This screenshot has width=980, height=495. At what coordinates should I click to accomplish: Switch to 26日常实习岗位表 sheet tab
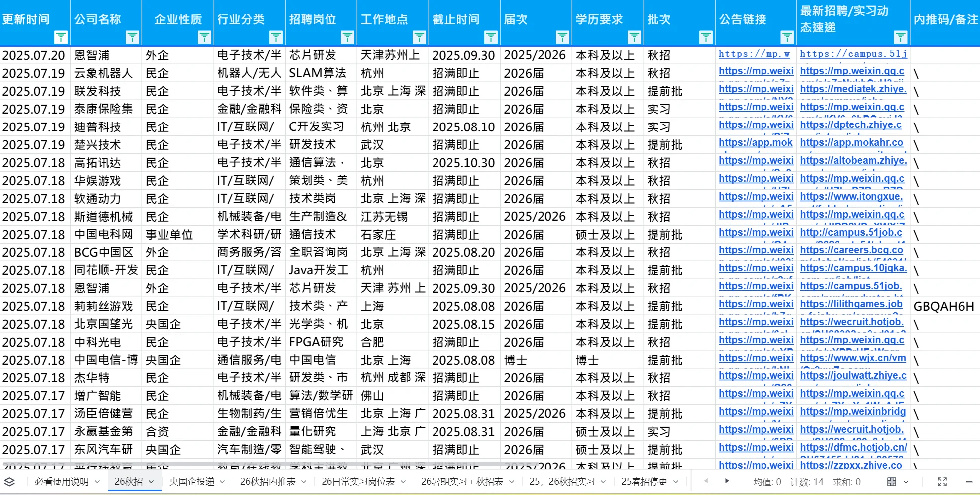(x=358, y=482)
